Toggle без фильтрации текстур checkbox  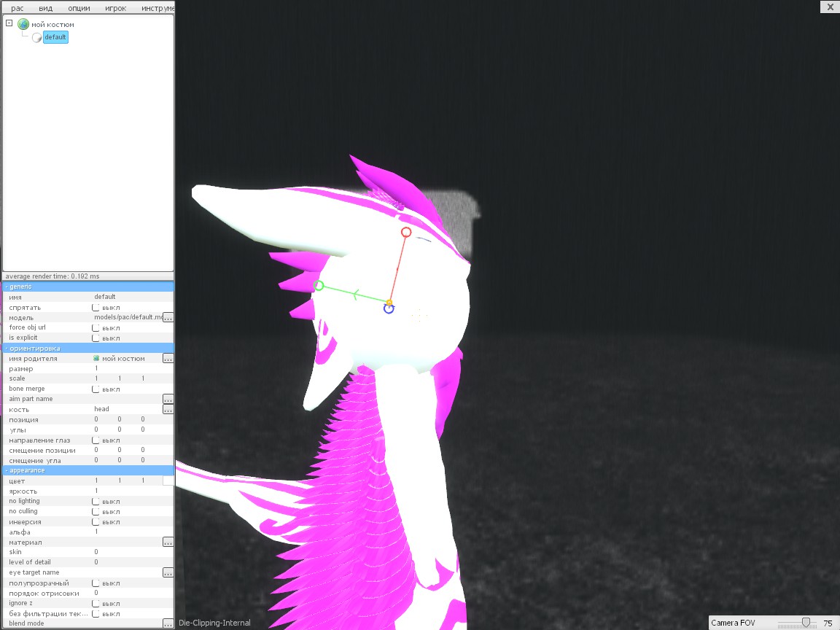tap(96, 613)
